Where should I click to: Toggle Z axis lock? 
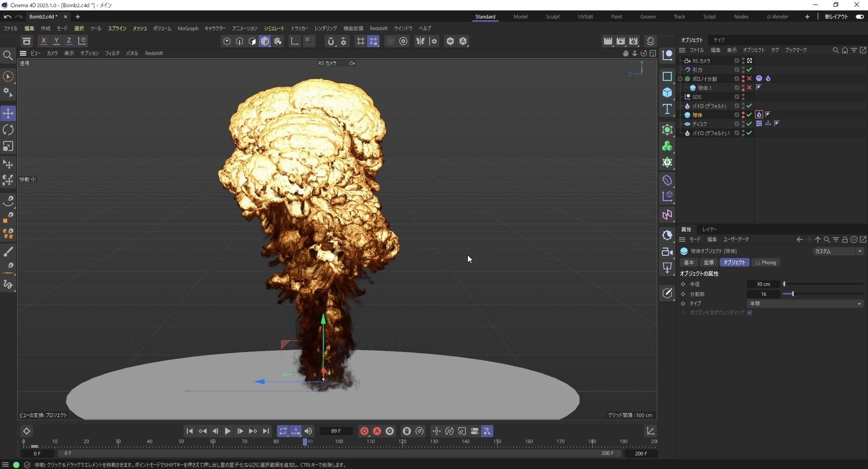pos(69,41)
